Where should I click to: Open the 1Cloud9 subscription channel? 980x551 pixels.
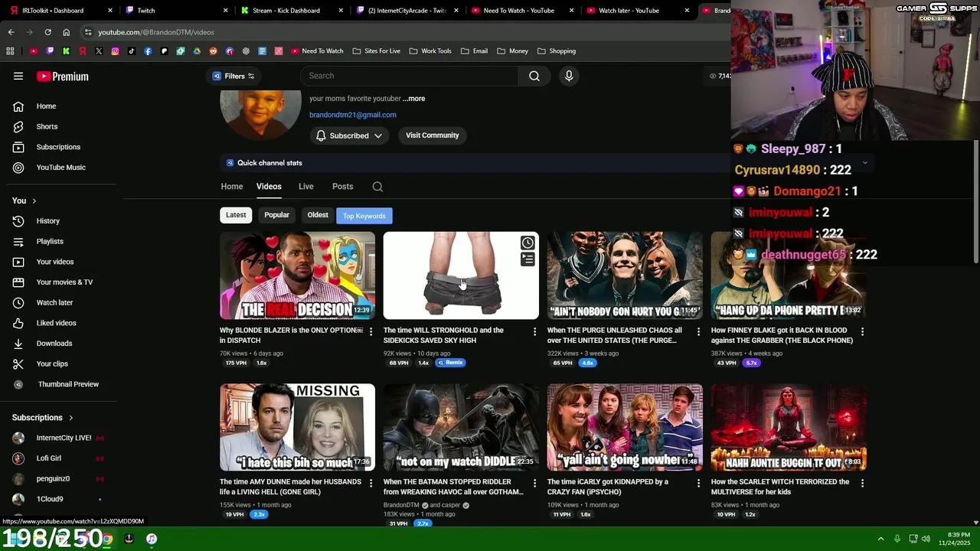click(x=50, y=499)
